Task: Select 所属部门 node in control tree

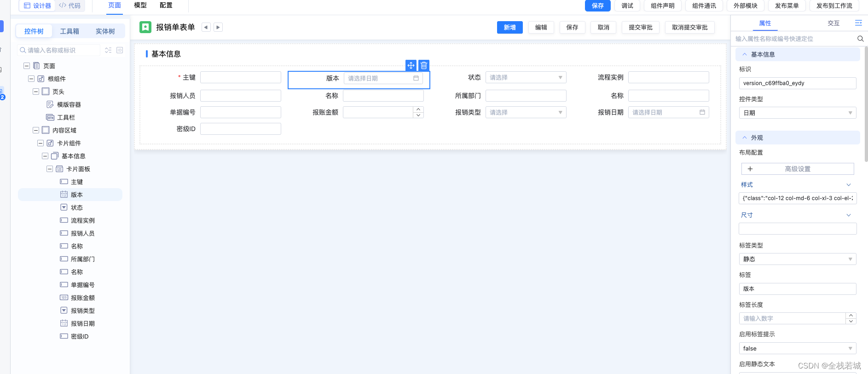Action: pyautogui.click(x=77, y=259)
